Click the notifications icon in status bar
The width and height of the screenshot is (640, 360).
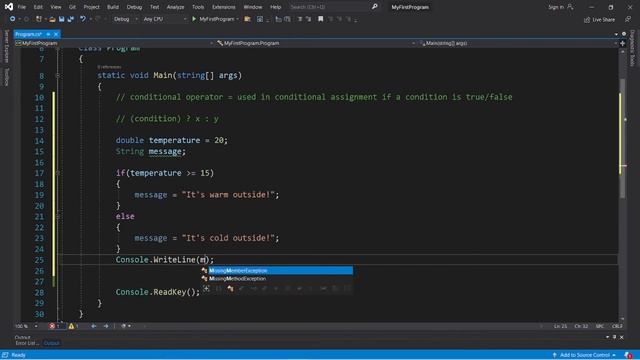point(628,355)
